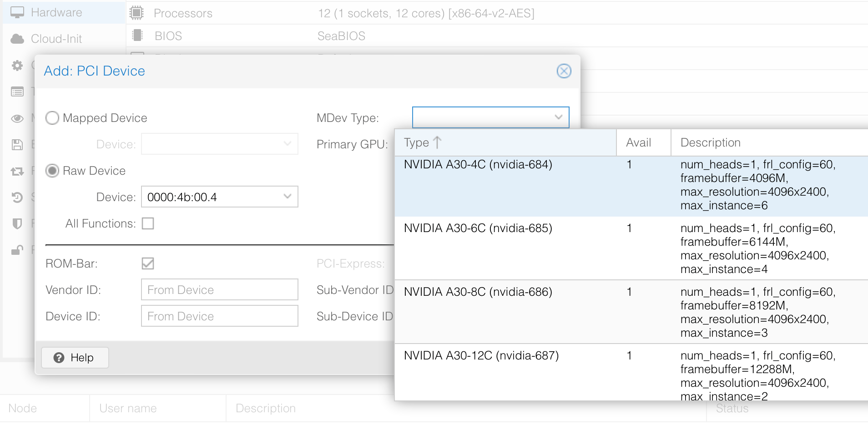
Task: Sort by Description column in MDev list
Action: click(x=769, y=142)
